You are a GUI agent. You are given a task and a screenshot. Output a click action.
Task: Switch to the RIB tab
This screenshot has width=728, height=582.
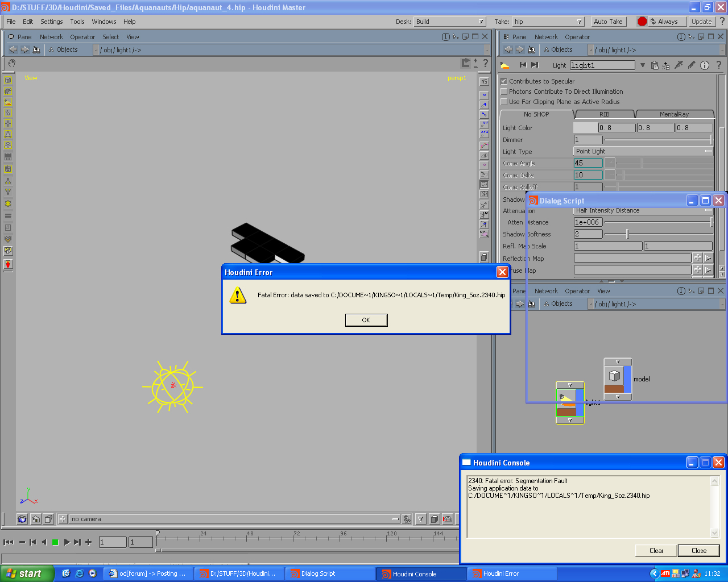[x=605, y=114]
